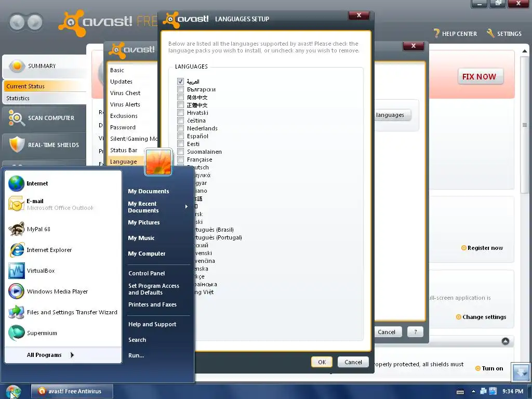Click avast! Free Antivirus taskbar button
Image resolution: width=532 pixels, height=399 pixels.
(72, 391)
